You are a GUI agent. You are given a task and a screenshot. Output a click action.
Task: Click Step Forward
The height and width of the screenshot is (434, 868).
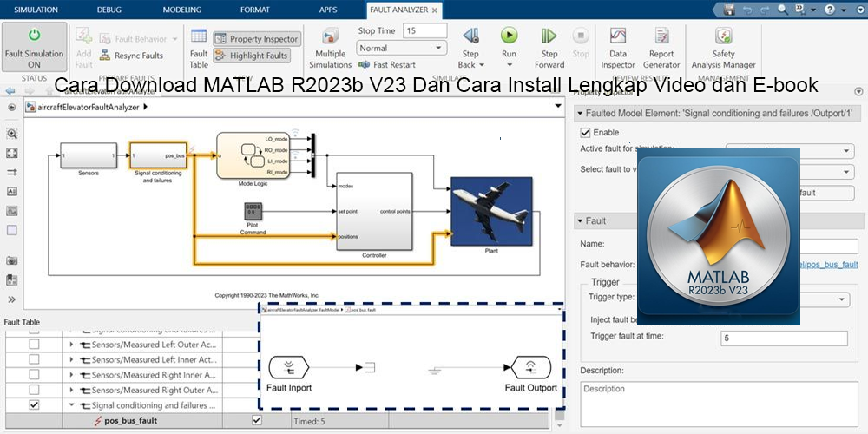click(x=549, y=48)
